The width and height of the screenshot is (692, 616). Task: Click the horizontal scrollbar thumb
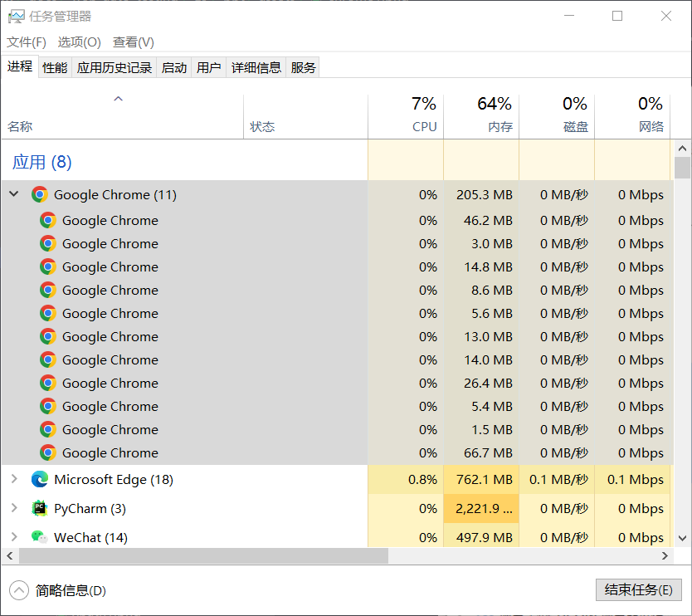[203, 556]
